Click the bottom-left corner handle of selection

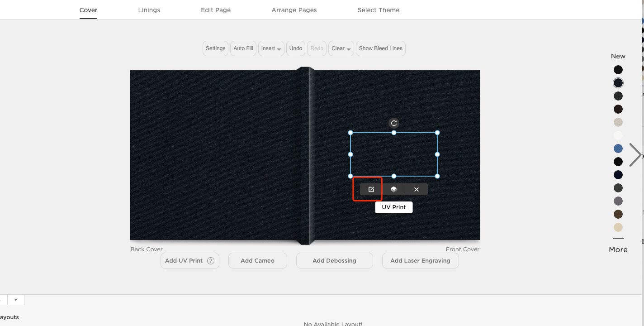350,176
